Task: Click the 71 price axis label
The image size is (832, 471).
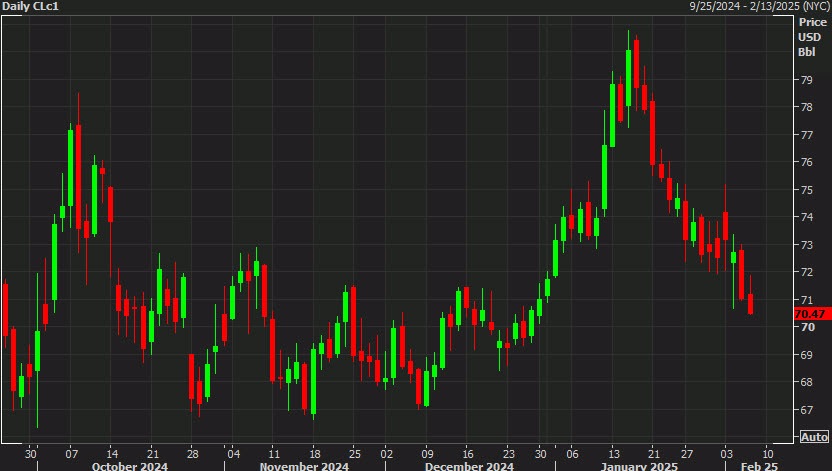Action: point(807,300)
